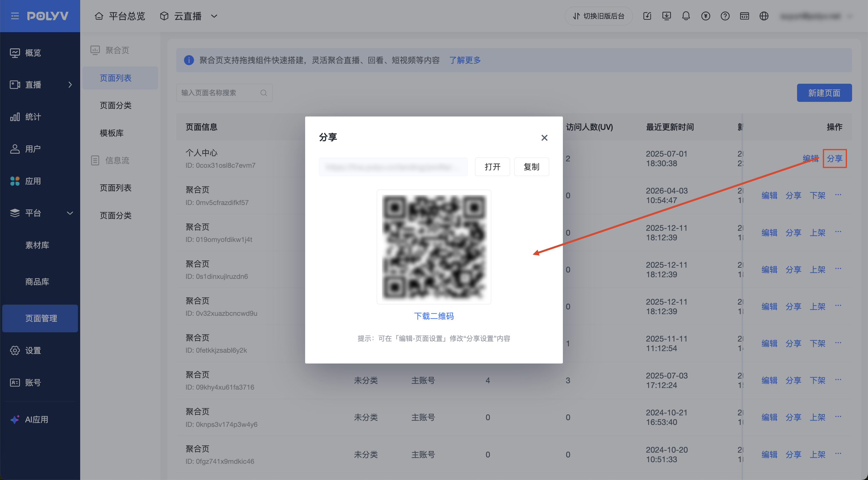868x480 pixels.
Task: Click 切换旧版后台 button
Action: pyautogui.click(x=598, y=16)
